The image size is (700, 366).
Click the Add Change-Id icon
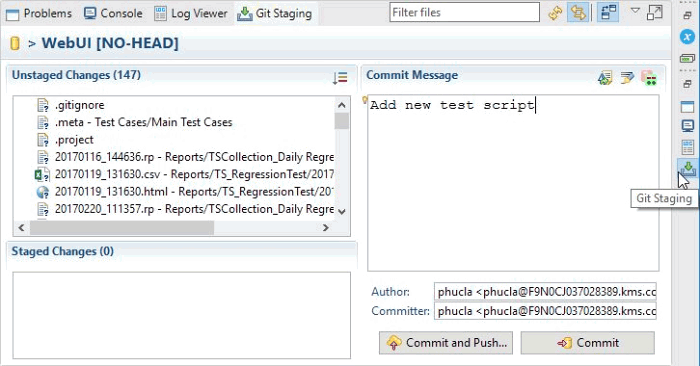[649, 78]
